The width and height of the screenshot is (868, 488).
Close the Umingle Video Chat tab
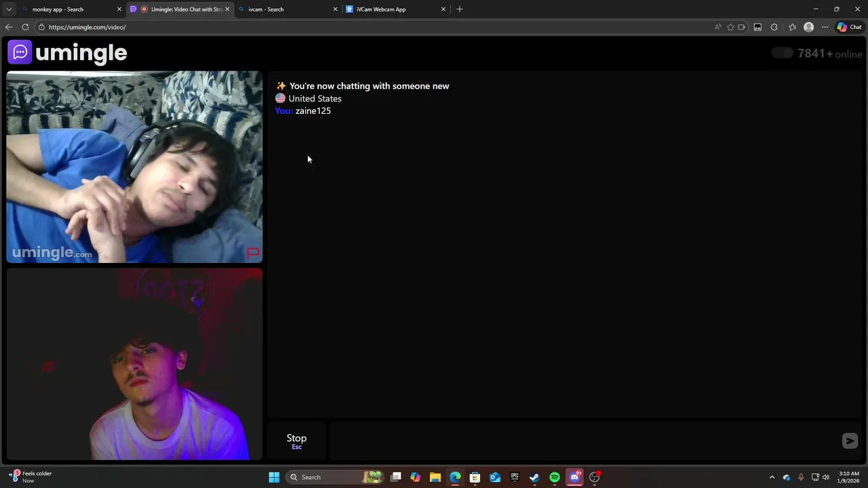click(227, 9)
